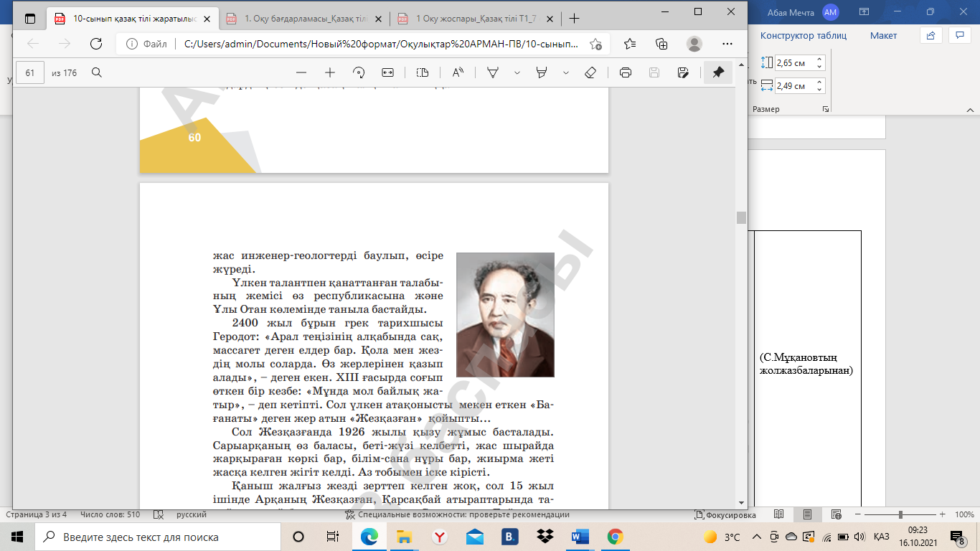Click the Fit to width icon
Viewport: 980px width, 551px height.
[x=388, y=72]
